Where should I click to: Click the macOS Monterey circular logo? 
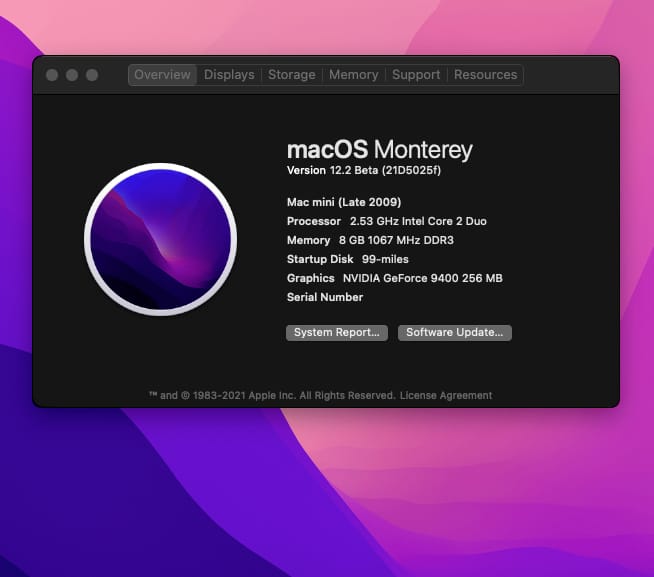pyautogui.click(x=161, y=239)
